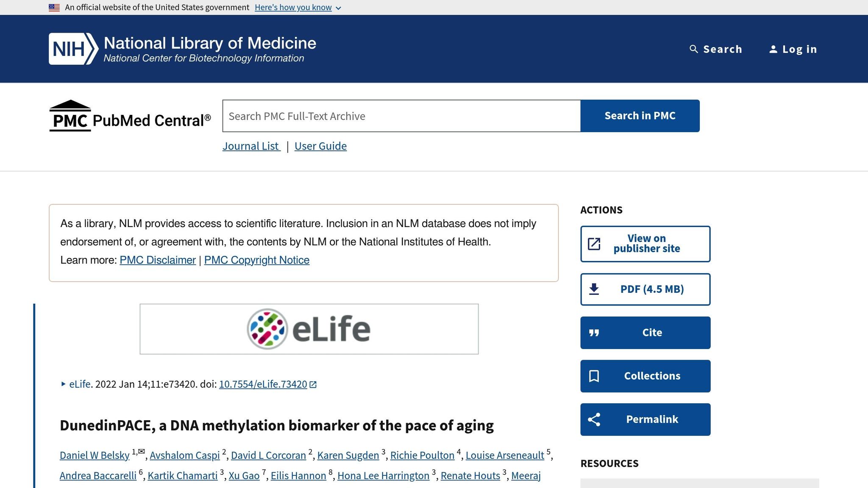Open the header Search magnifier icon

click(694, 49)
